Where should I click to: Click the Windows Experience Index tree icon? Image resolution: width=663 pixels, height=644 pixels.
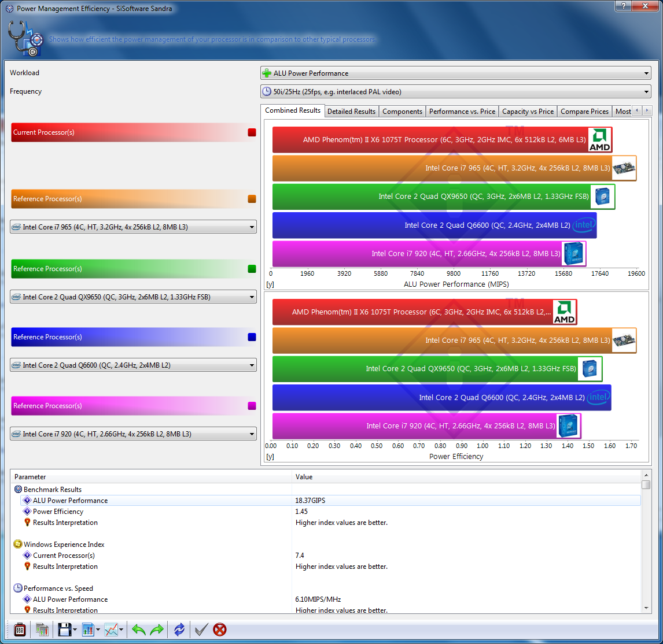tap(18, 544)
